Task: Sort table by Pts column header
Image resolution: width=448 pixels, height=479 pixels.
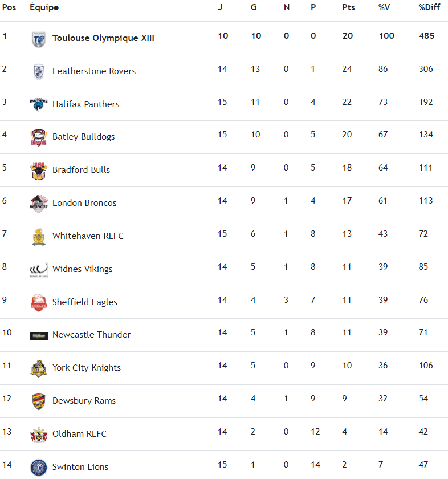Action: coord(348,7)
